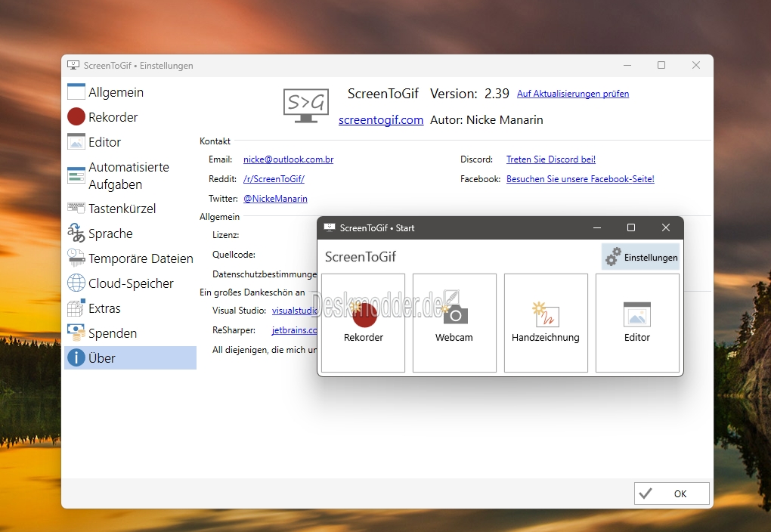The height and width of the screenshot is (532, 771).
Task: Click the Einstellungen window title bar icon
Action: [73, 66]
